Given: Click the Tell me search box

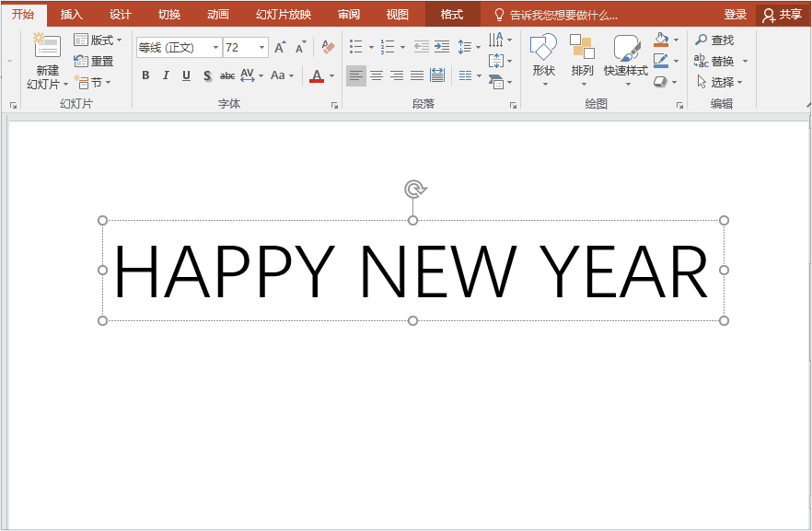Looking at the screenshot, I should pos(556,15).
